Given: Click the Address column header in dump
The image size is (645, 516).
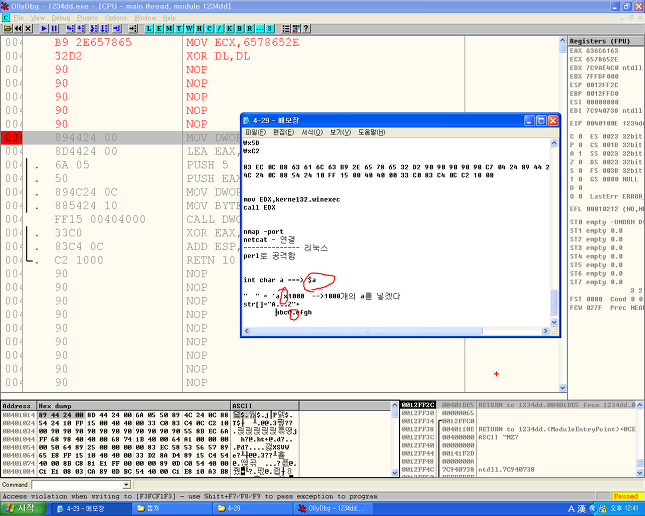Looking at the screenshot, I should (19, 406).
